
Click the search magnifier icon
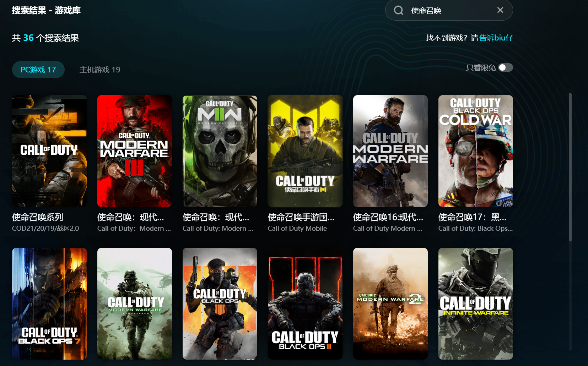(x=399, y=10)
